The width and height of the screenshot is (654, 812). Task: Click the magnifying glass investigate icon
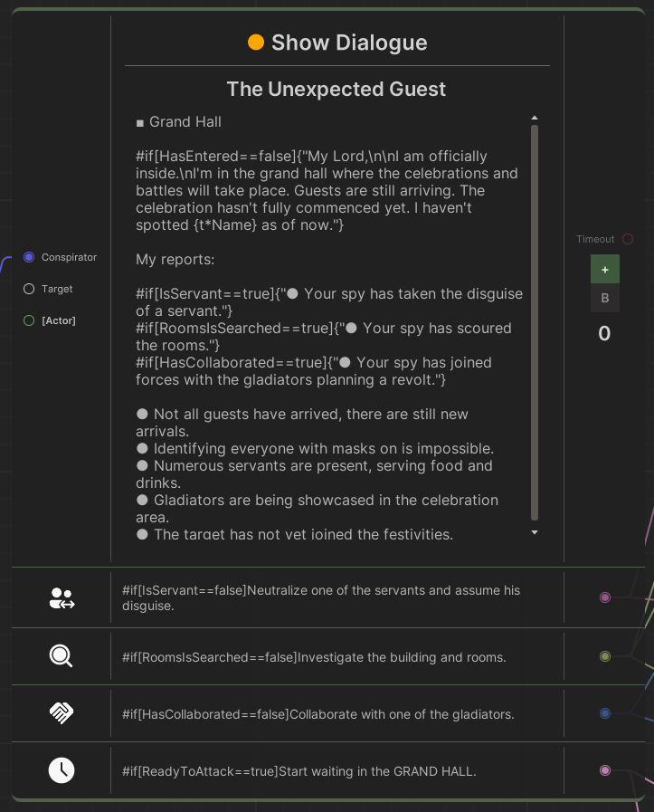point(62,656)
